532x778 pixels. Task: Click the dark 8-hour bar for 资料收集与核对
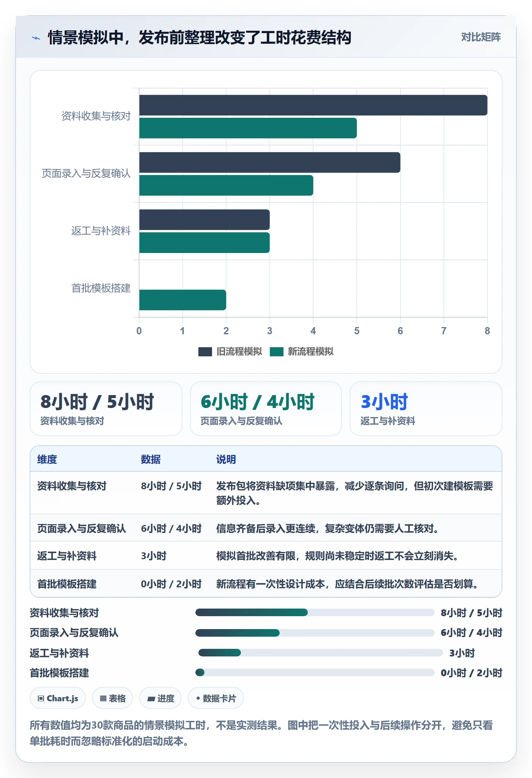click(313, 105)
